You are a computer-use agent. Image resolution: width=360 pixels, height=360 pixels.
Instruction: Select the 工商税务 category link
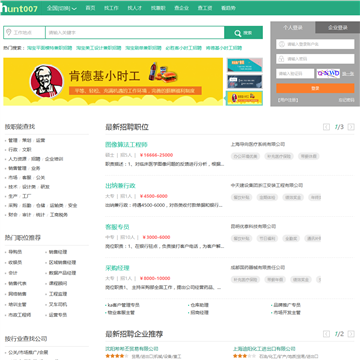click(x=59, y=215)
